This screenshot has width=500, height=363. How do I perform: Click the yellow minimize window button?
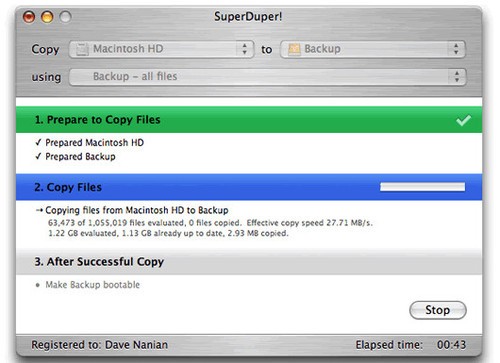pos(47,17)
